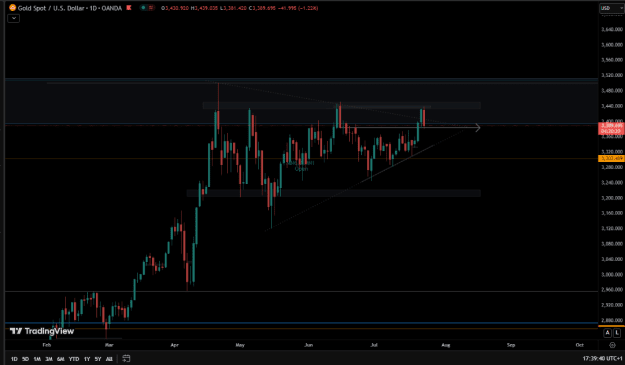Screen dimensions: 625x365
Task: Select the 3M date range
Action: point(49,359)
